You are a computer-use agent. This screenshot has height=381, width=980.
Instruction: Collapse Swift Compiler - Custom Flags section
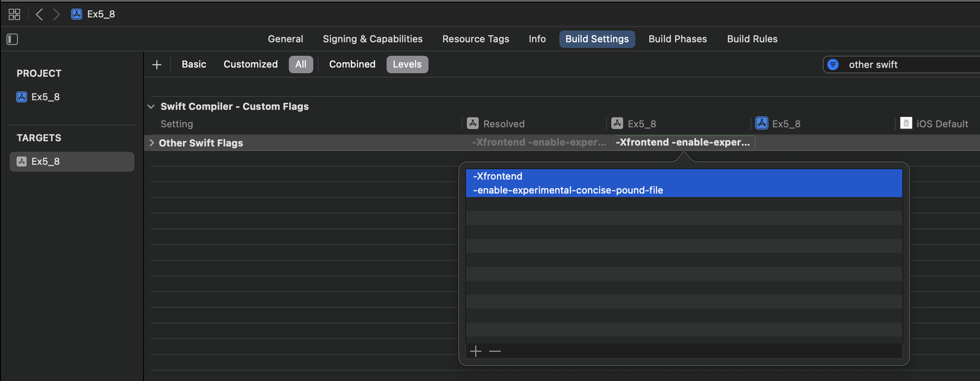click(151, 106)
